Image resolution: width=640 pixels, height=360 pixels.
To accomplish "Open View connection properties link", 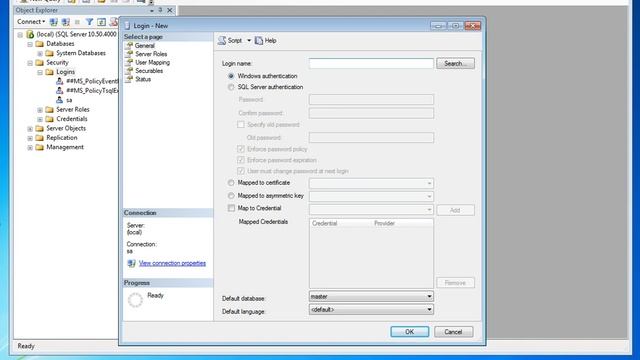I will pos(172,263).
